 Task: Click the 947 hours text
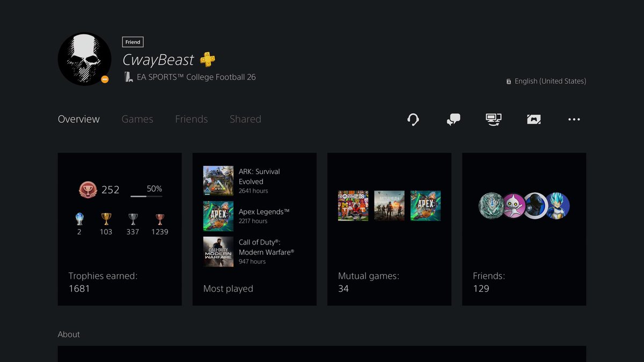[252, 262]
